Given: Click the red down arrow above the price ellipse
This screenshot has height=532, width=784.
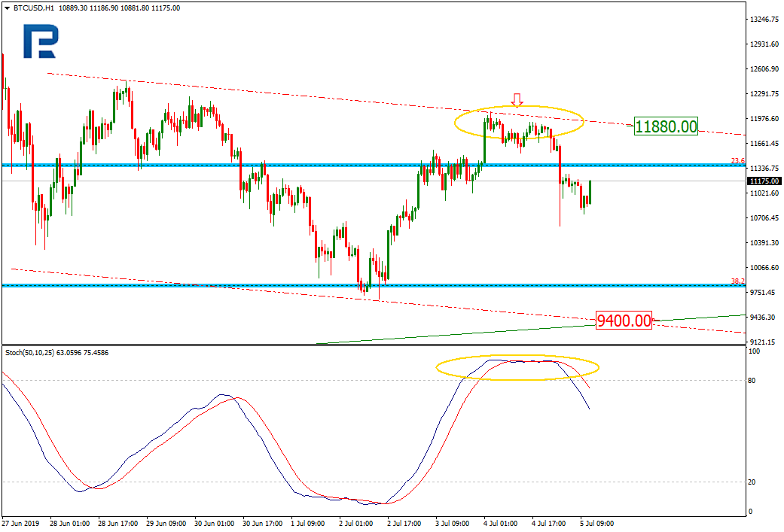Looking at the screenshot, I should point(517,100).
